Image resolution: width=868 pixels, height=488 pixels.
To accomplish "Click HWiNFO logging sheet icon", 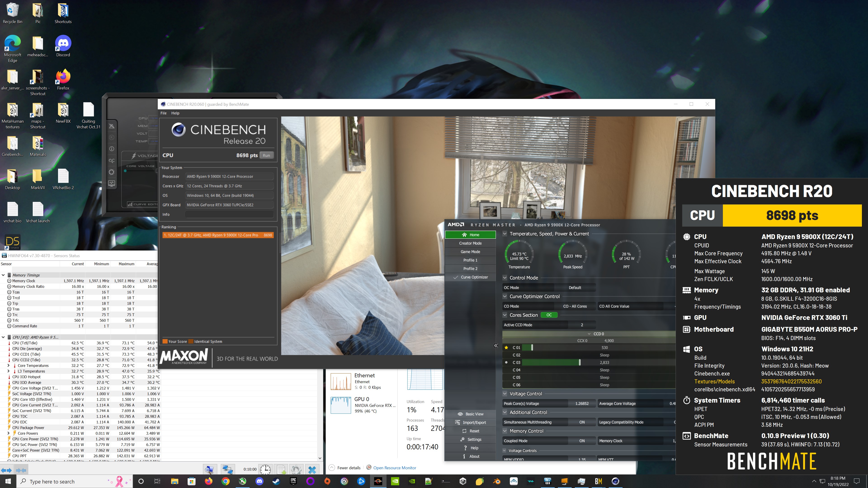I will click(281, 469).
